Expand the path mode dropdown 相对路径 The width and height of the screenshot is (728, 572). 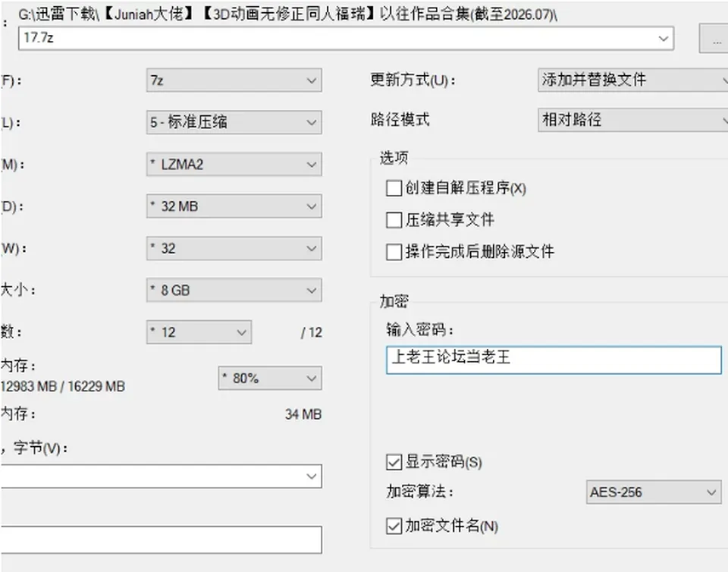(x=633, y=120)
